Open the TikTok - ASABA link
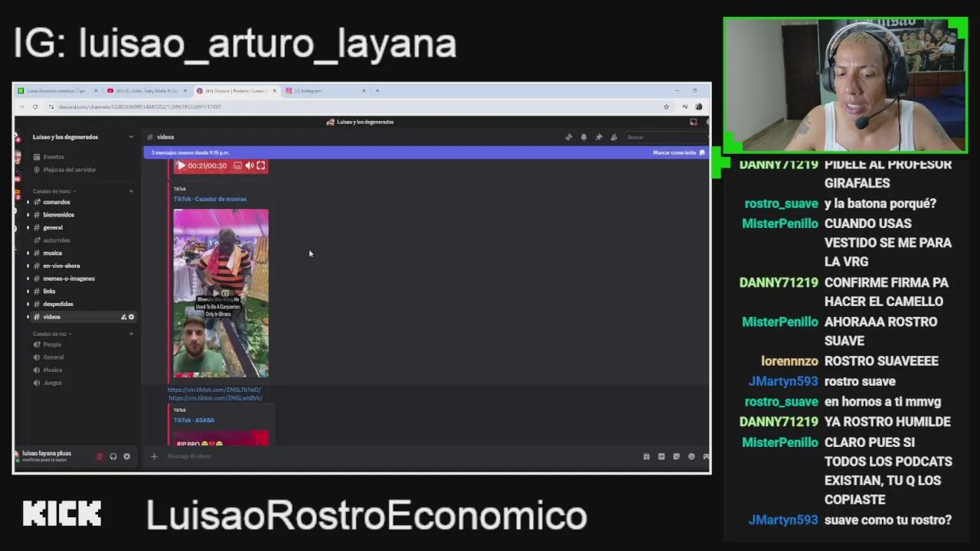This screenshot has width=980, height=551. (194, 420)
